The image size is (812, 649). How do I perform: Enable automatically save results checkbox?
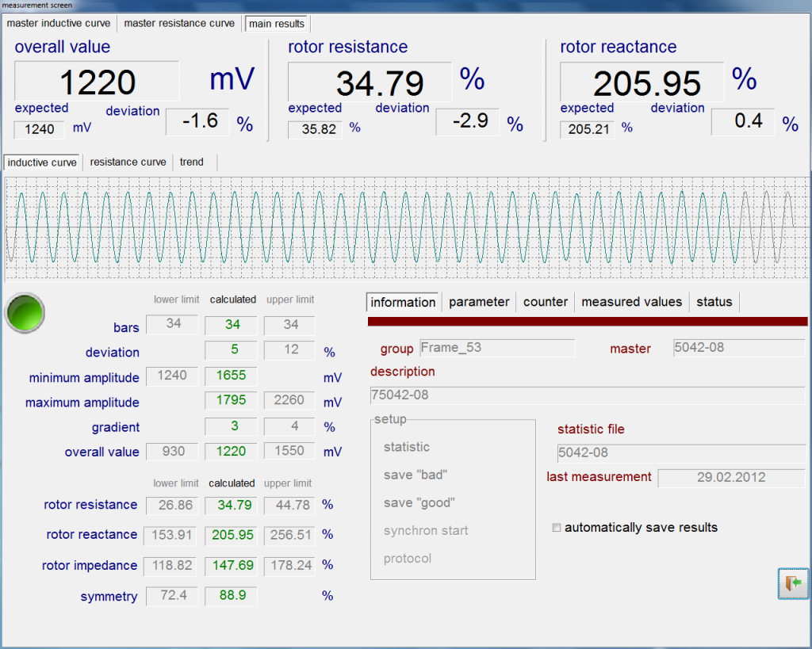(557, 528)
